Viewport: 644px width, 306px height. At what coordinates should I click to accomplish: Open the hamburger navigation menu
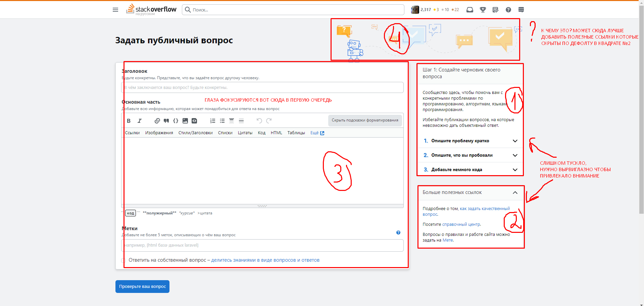tap(115, 10)
